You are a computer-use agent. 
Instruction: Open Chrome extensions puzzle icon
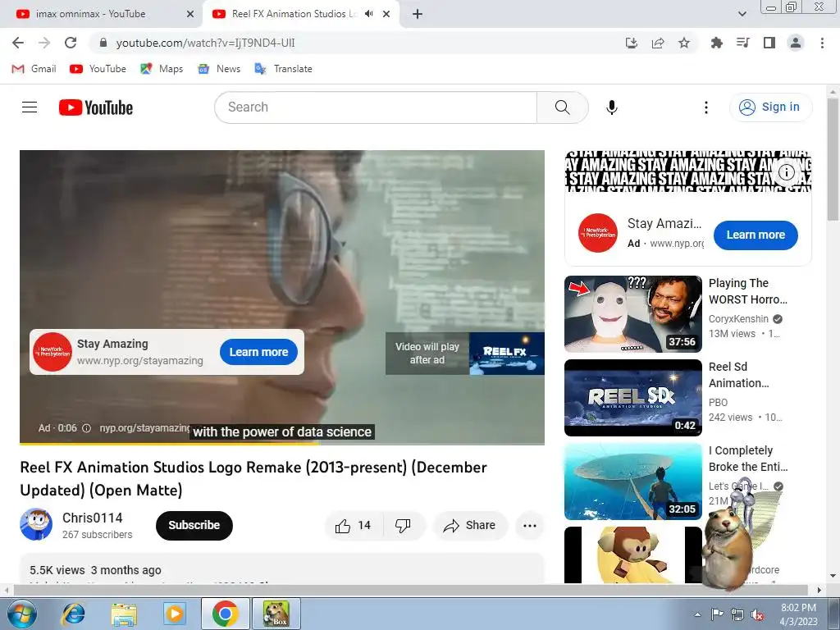(x=716, y=43)
